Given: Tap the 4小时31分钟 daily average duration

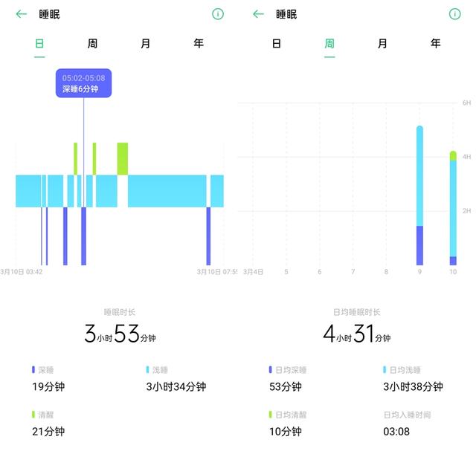Looking at the screenshot, I should [x=357, y=334].
